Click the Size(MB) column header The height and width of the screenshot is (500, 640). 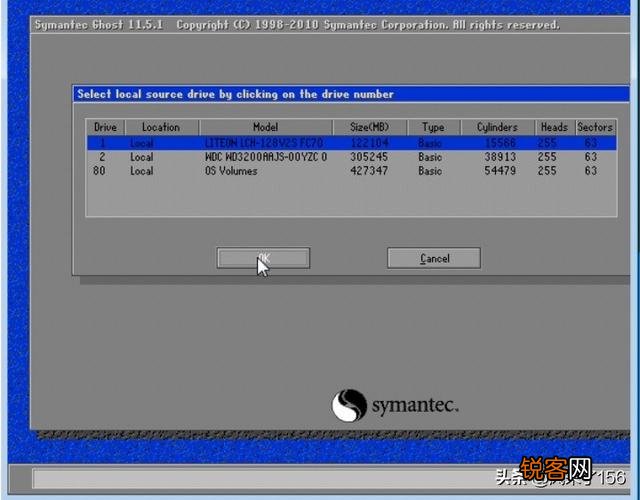pos(370,127)
